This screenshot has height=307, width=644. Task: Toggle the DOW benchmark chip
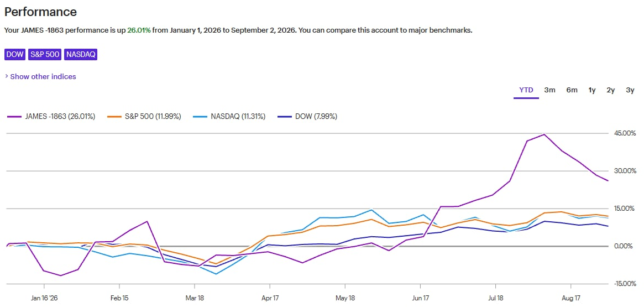[15, 54]
